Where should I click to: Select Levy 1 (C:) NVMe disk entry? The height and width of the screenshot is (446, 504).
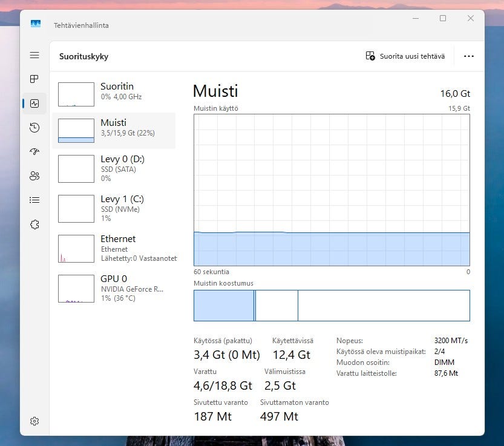[114, 208]
